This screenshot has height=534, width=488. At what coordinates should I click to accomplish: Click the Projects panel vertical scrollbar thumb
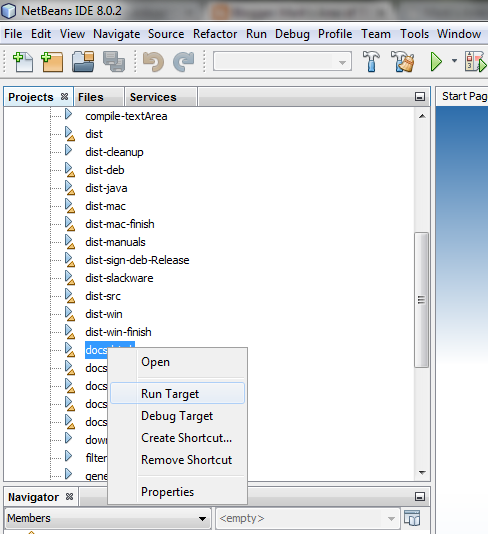coord(421,300)
